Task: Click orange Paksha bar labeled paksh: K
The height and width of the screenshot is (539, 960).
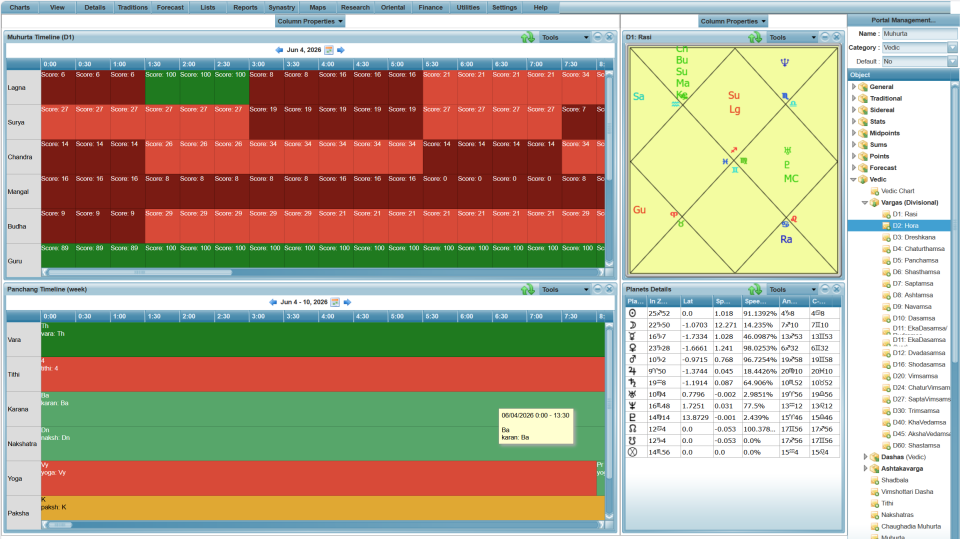Action: pos(323,508)
